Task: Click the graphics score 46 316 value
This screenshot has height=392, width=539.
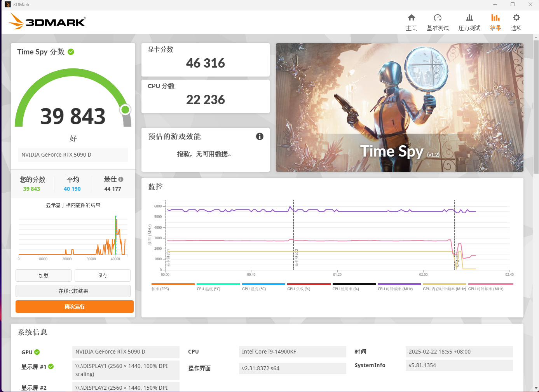Action: 206,63
